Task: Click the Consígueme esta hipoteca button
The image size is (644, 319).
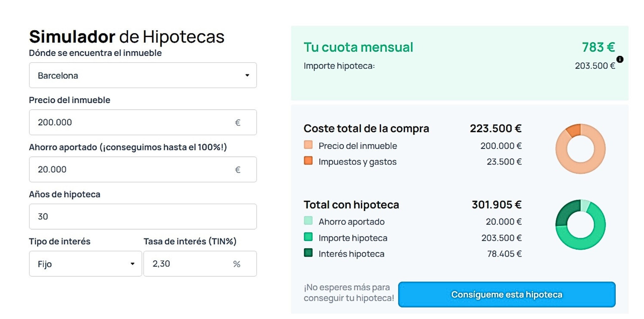Action: (x=507, y=294)
